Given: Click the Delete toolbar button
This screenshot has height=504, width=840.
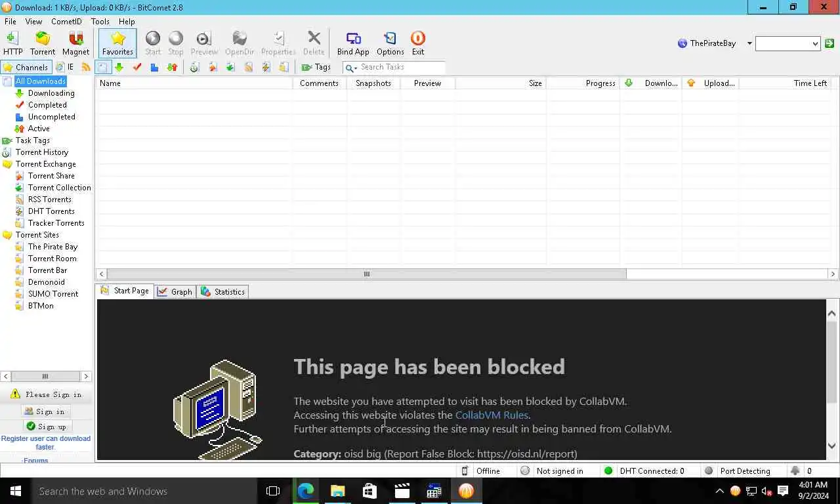Looking at the screenshot, I should point(314,43).
